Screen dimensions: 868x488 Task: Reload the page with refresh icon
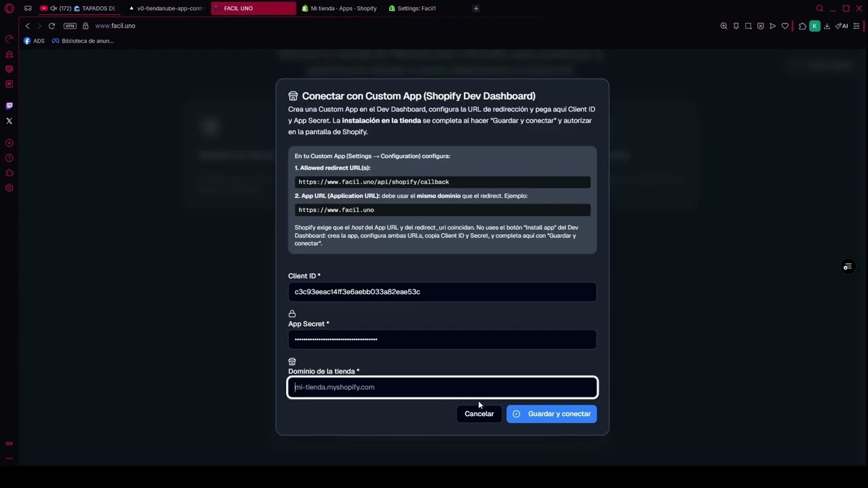52,26
